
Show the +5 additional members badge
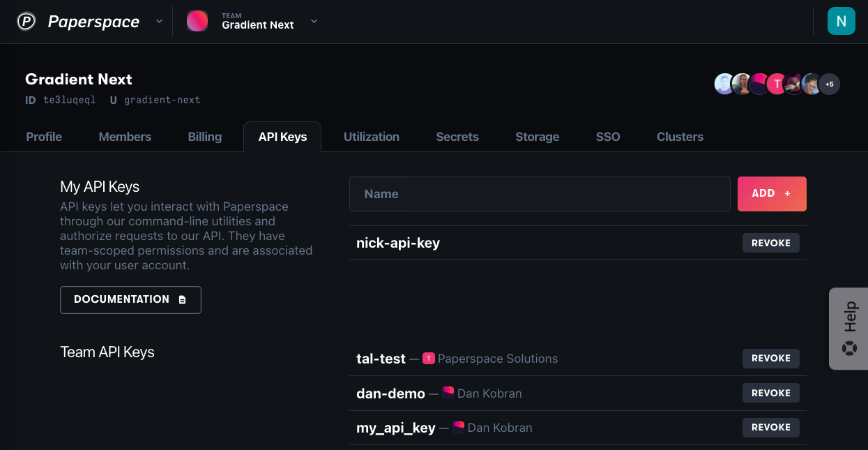(x=829, y=84)
